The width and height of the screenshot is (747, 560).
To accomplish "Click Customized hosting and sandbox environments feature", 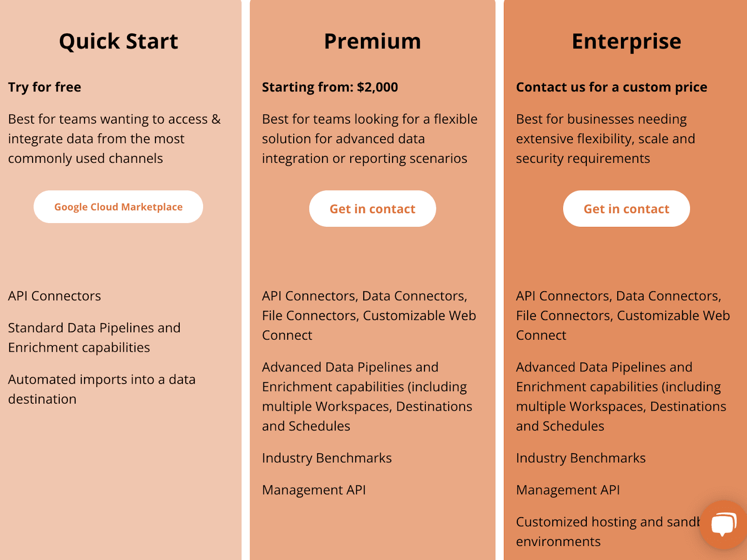I will point(607,532).
